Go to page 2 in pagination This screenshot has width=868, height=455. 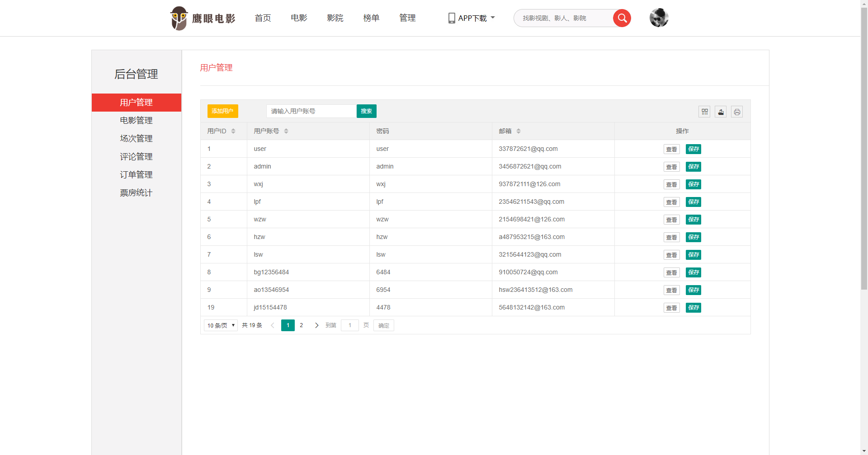(302, 325)
